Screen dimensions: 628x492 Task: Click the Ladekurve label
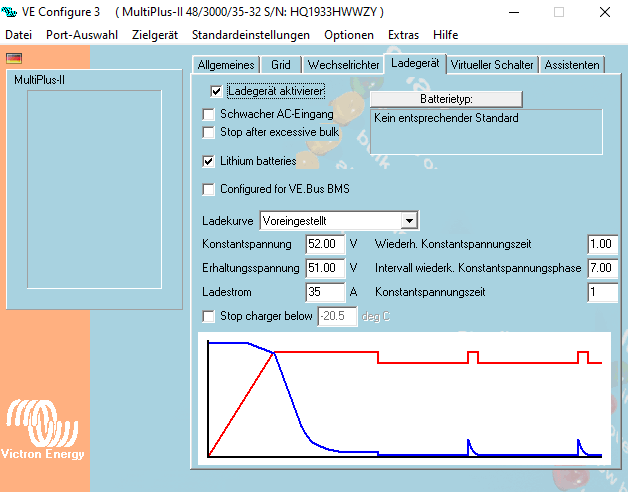(227, 221)
